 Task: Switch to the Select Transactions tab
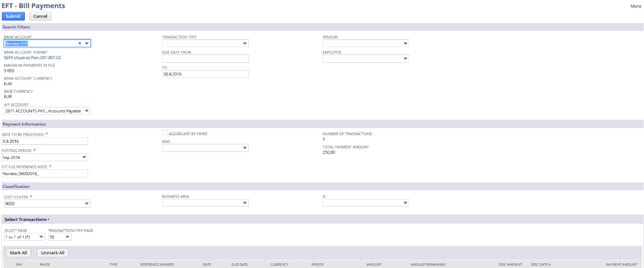[x=26, y=220]
